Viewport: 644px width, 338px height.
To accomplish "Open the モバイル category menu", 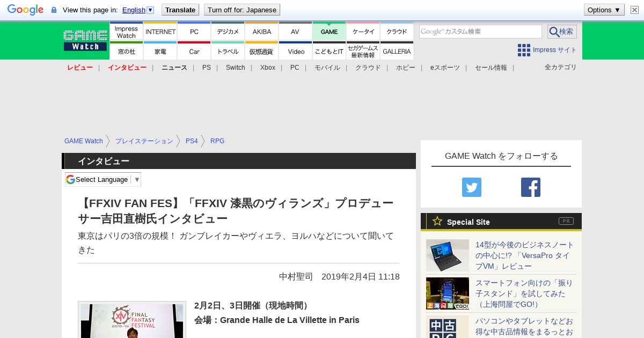I will [x=327, y=68].
